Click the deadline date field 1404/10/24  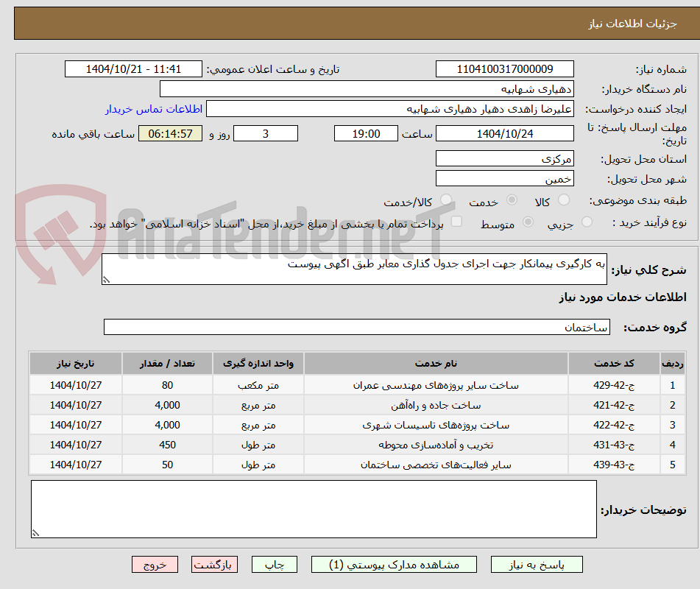click(x=504, y=133)
